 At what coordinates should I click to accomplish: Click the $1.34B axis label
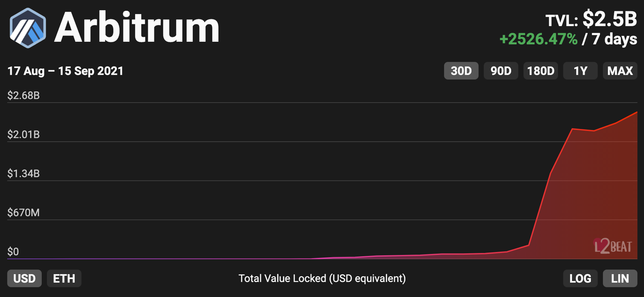[x=23, y=174]
